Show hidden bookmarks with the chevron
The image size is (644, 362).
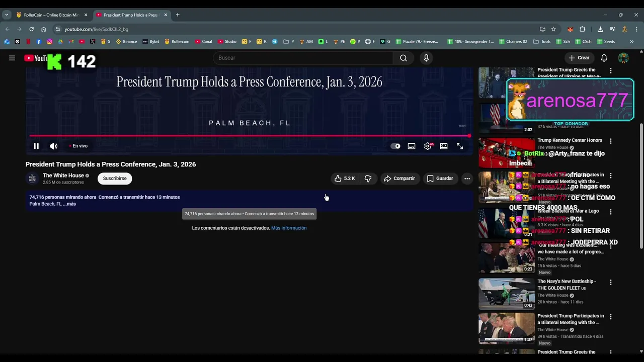pos(631,42)
